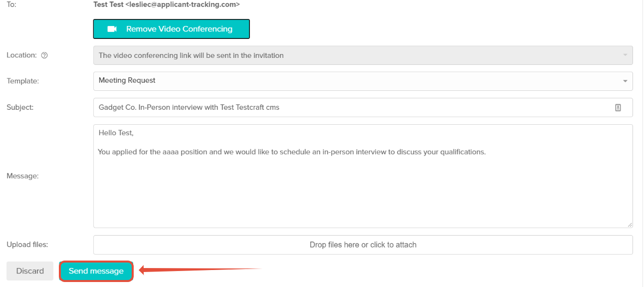
Task: Click inside the Message text area
Action: coord(363,176)
